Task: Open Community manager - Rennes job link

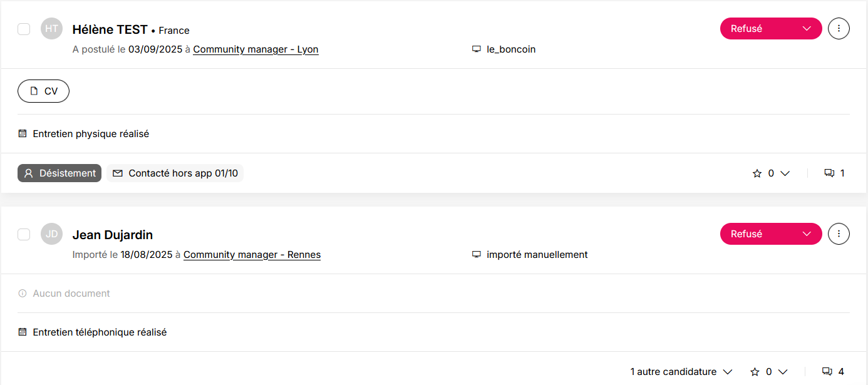Action: [252, 255]
